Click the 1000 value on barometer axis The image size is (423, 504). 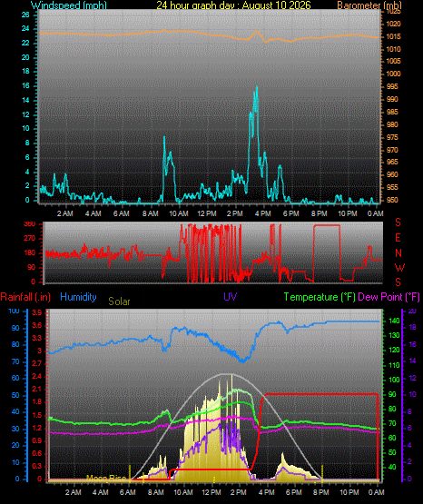(x=393, y=74)
